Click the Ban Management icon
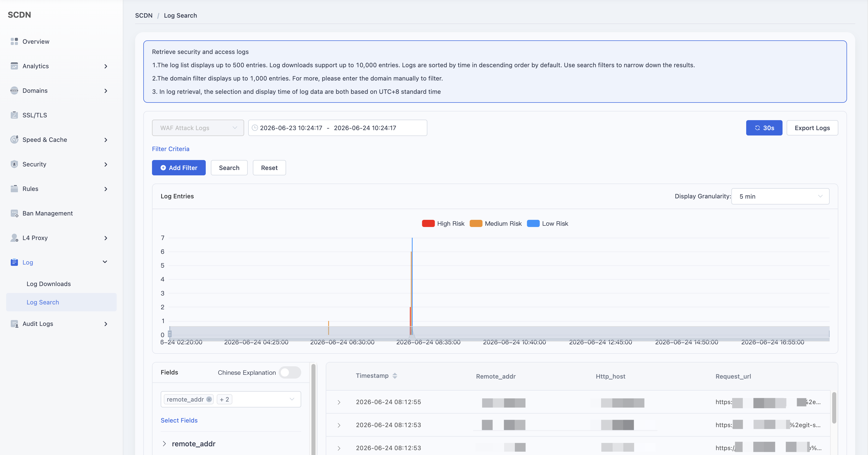This screenshot has height=455, width=868. pos(14,213)
